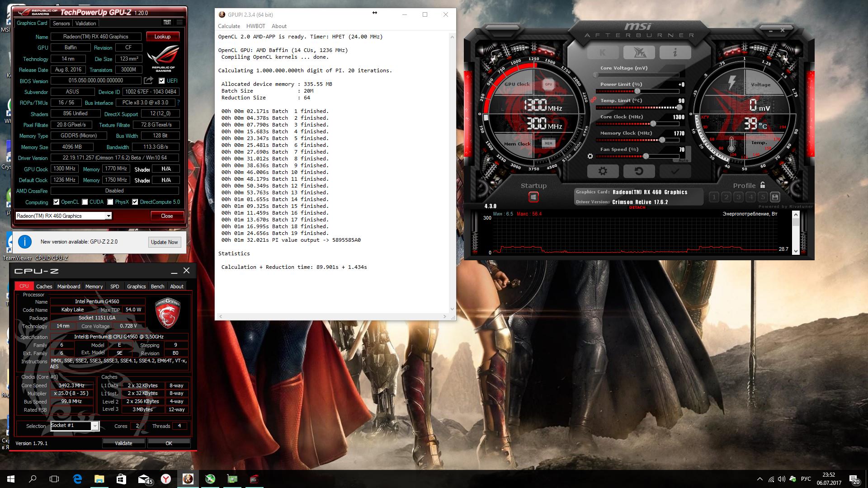Click MEM chip icon on clock gauge
The image size is (868, 488).
point(548,143)
